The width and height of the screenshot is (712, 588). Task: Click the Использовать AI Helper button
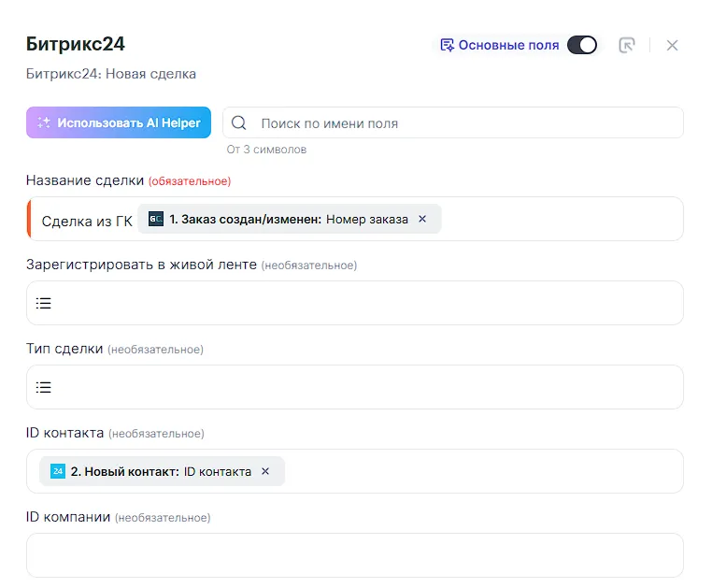click(119, 123)
